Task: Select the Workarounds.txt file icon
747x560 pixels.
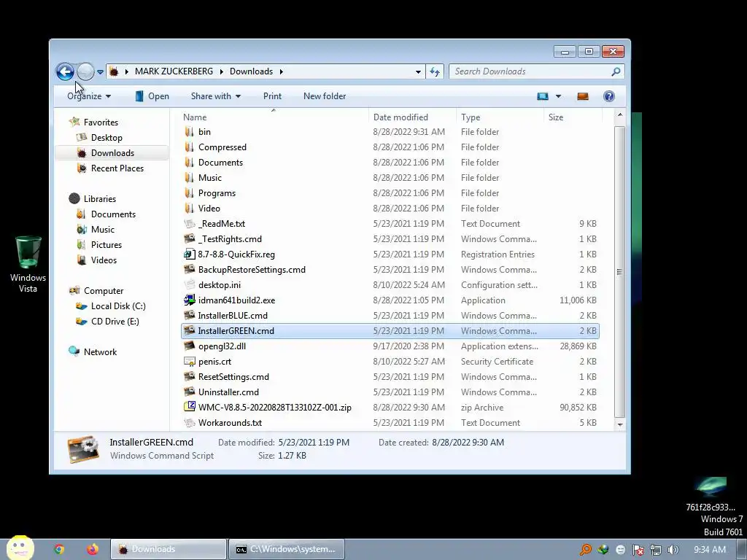Action: [x=189, y=422]
